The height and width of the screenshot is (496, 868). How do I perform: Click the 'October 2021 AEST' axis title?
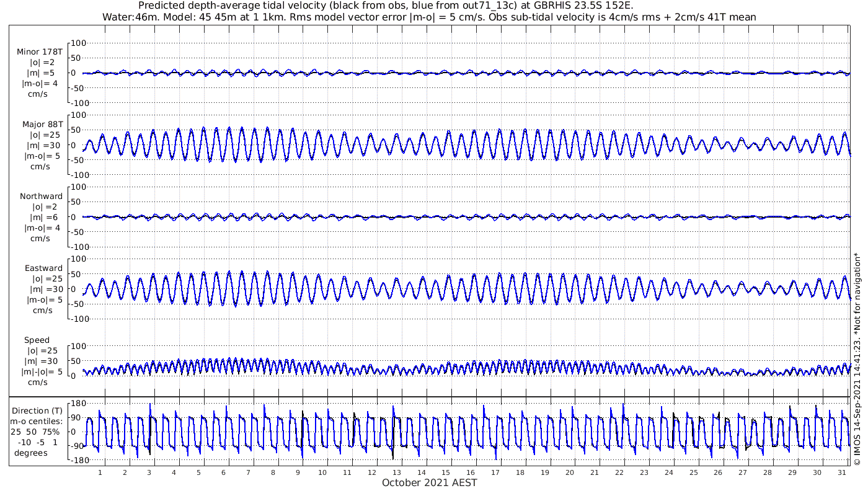[x=430, y=482]
